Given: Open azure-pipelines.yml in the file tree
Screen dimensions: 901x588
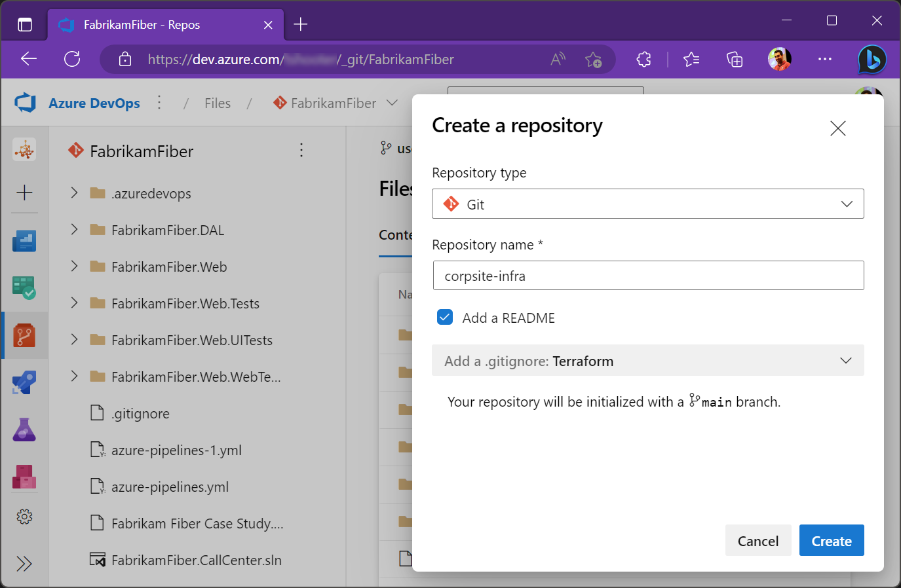Looking at the screenshot, I should (x=170, y=487).
